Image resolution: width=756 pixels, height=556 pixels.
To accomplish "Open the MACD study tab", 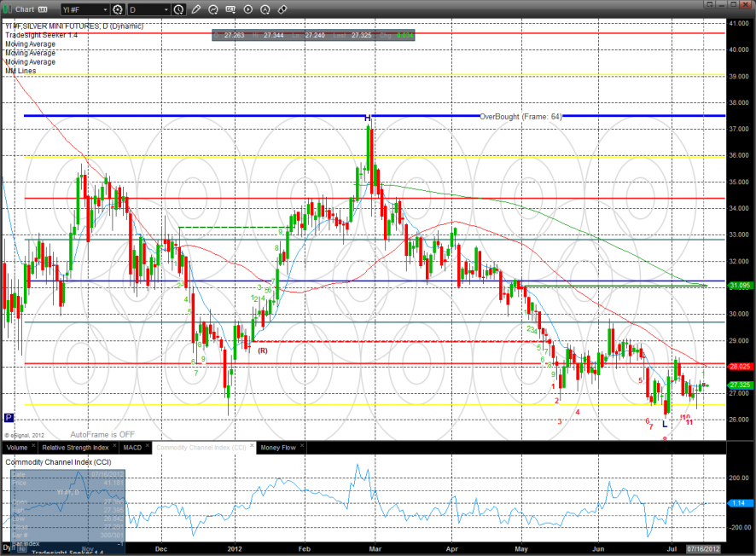I will click(131, 447).
